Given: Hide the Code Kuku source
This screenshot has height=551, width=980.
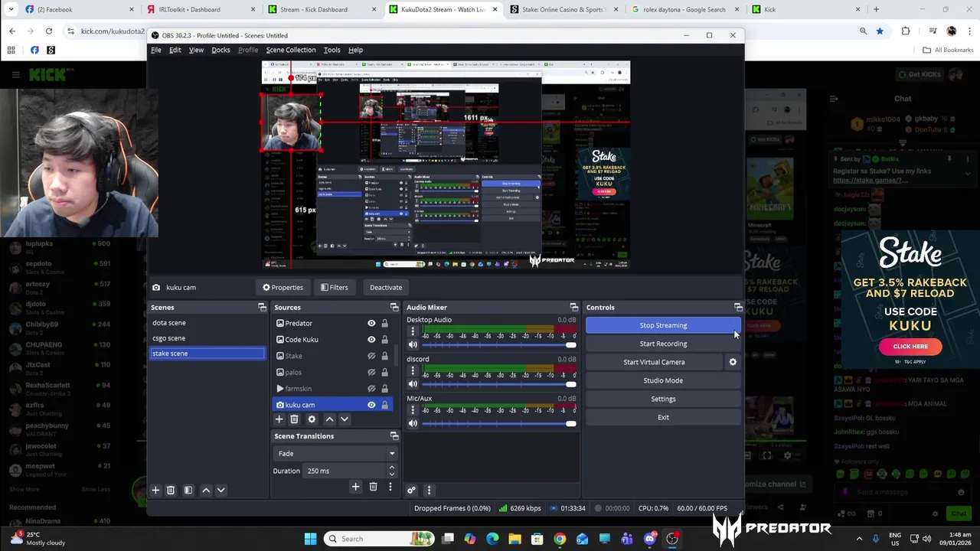Looking at the screenshot, I should (x=371, y=339).
